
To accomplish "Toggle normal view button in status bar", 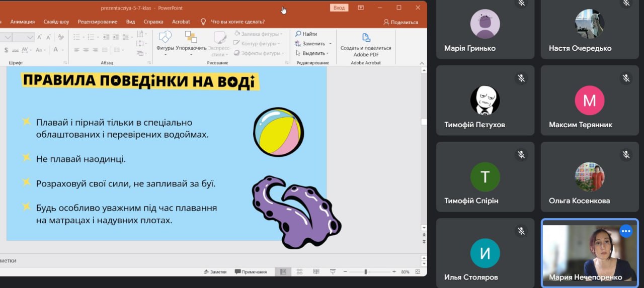I will [283, 272].
